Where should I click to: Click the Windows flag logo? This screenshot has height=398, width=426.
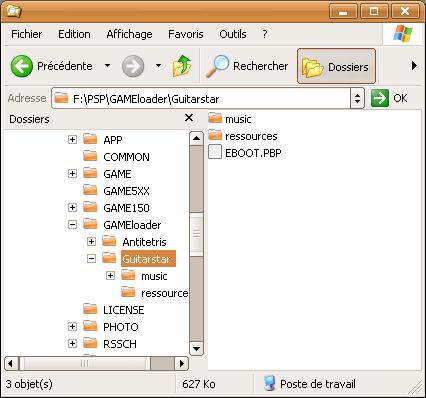(403, 34)
